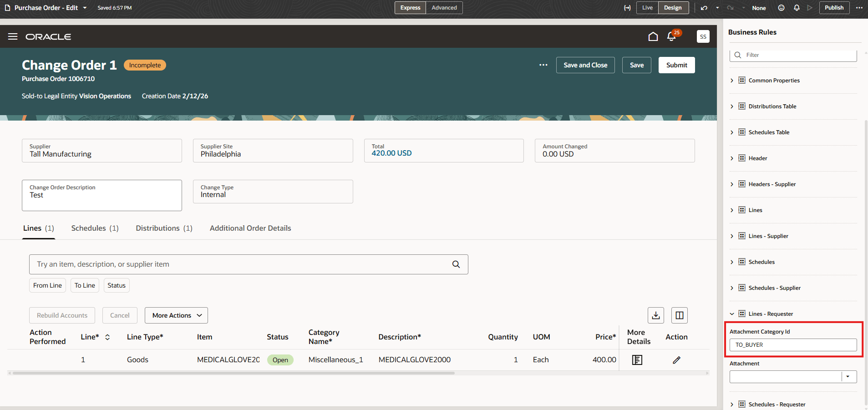Click the Oracle home icon
The image size is (868, 410).
653,36
